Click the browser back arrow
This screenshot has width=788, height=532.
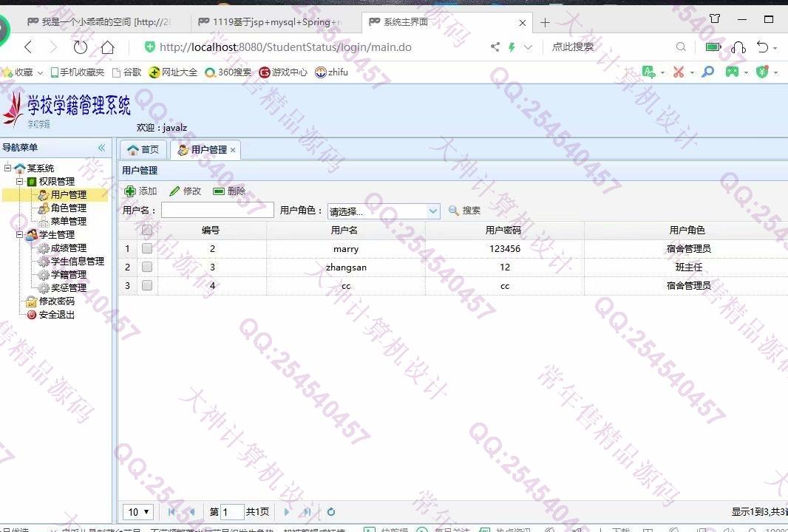coord(28,47)
